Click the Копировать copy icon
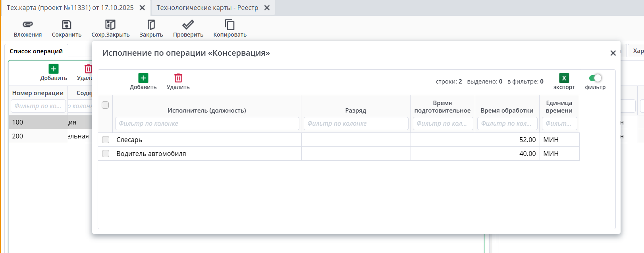The width and height of the screenshot is (644, 253). pos(229,25)
